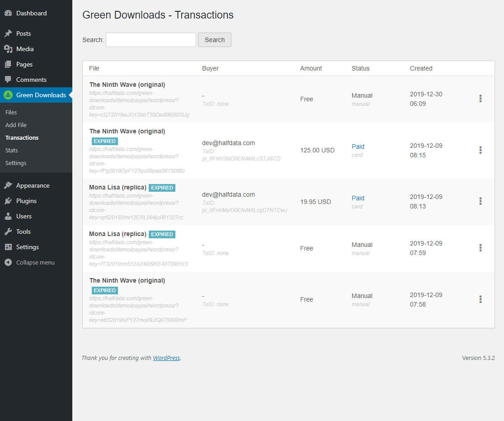The image size is (504, 421).
Task: Select the Tools icon in sidebar
Action: (9, 231)
